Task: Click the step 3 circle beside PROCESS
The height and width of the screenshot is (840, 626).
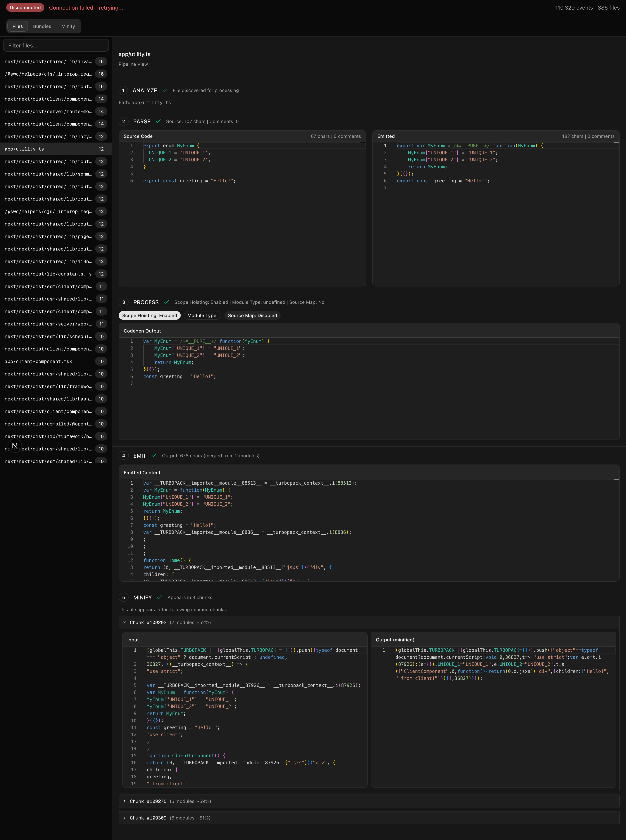Action: pyautogui.click(x=124, y=302)
